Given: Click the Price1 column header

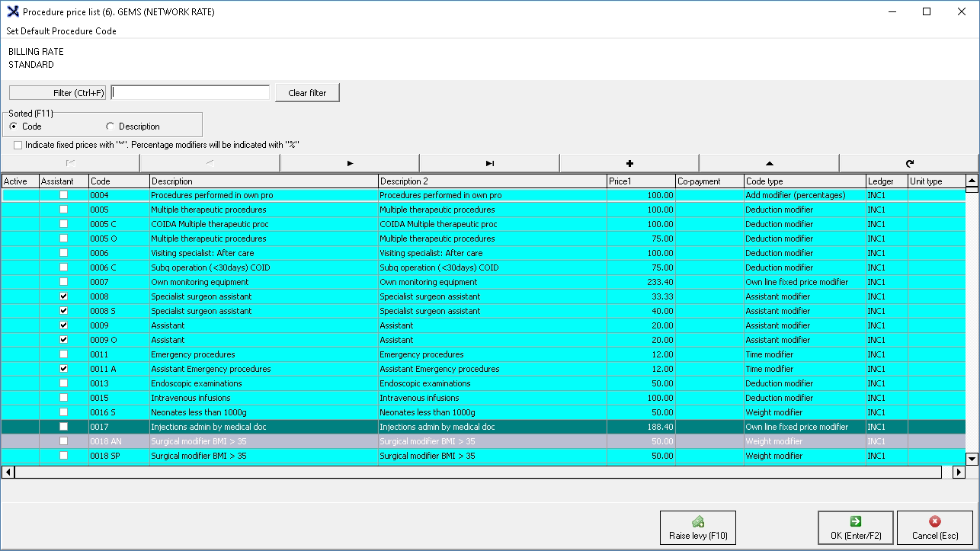Looking at the screenshot, I should (641, 181).
